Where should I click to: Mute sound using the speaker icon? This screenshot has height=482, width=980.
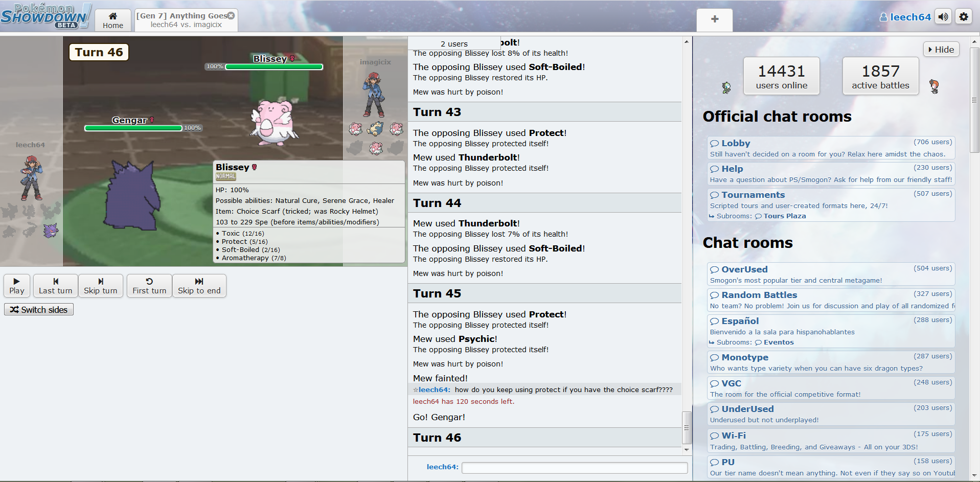click(x=943, y=17)
